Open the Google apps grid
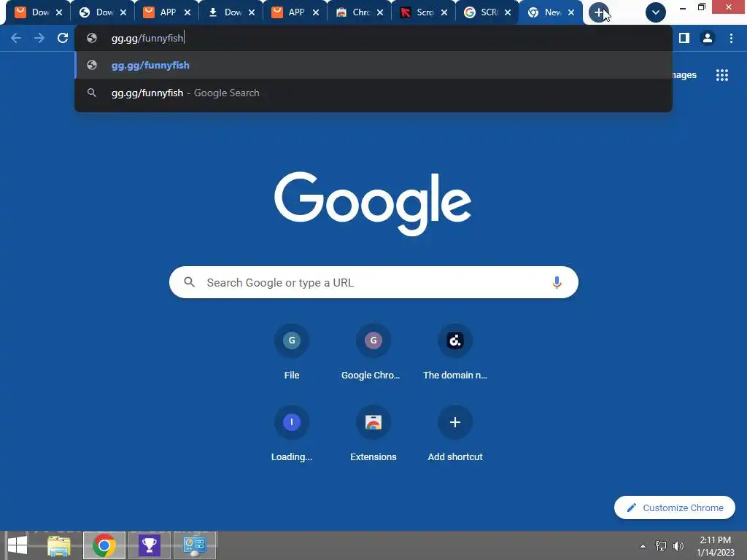The width and height of the screenshot is (747, 560). tap(722, 75)
